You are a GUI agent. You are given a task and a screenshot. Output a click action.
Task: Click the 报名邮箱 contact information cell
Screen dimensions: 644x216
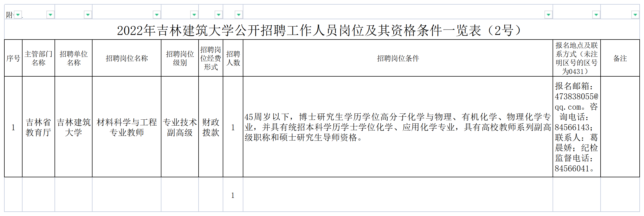coord(577,127)
